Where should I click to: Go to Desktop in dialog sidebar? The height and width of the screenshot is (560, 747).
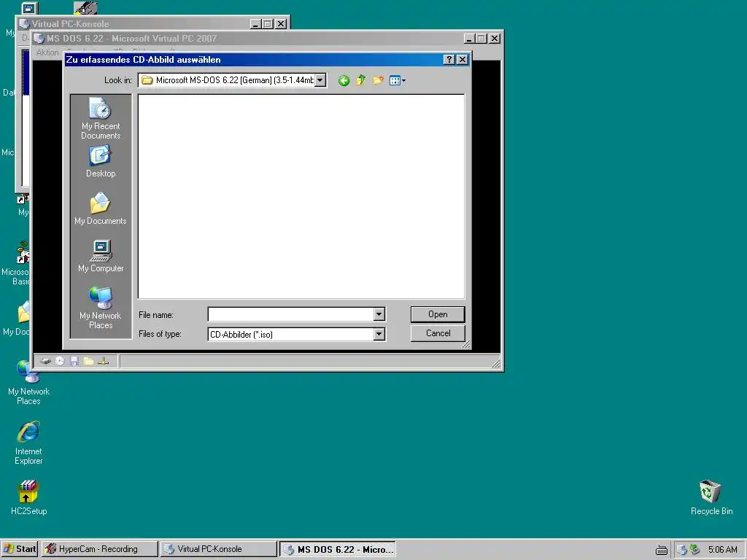[101, 162]
